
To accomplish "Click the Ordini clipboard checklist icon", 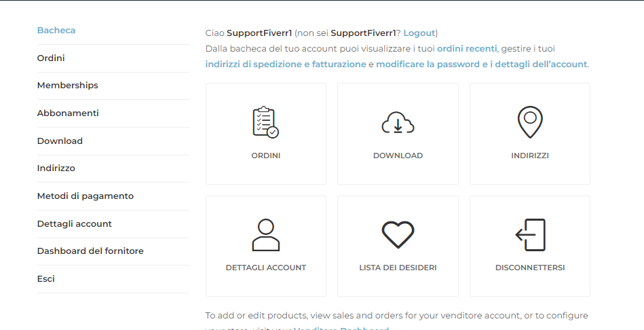I will 266,122.
